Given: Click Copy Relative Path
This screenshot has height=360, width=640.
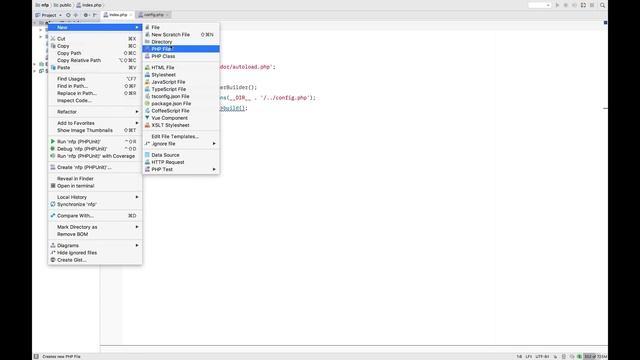Looking at the screenshot, I should [x=95, y=60].
